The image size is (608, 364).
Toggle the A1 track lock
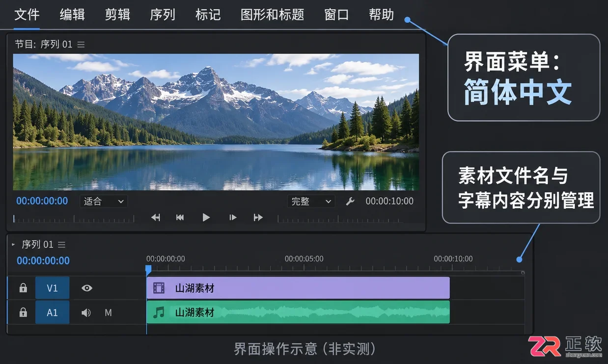click(x=23, y=312)
